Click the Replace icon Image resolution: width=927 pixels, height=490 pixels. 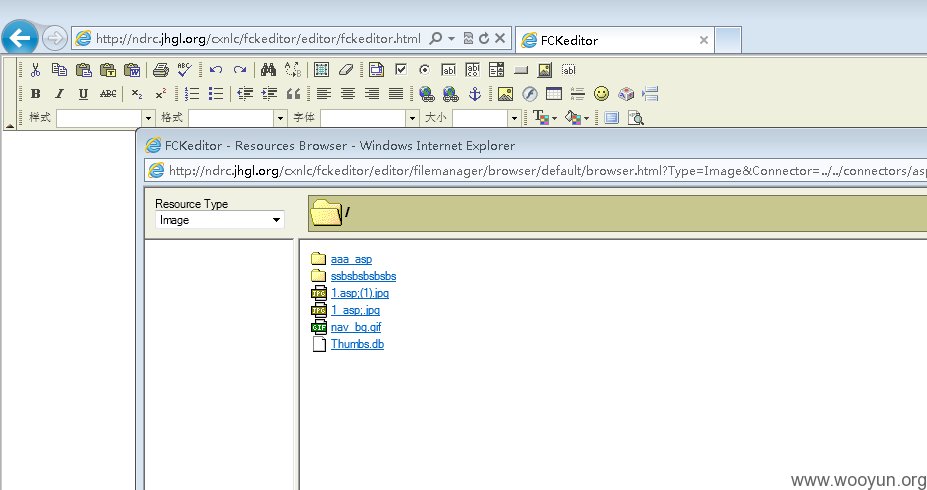[x=293, y=70]
